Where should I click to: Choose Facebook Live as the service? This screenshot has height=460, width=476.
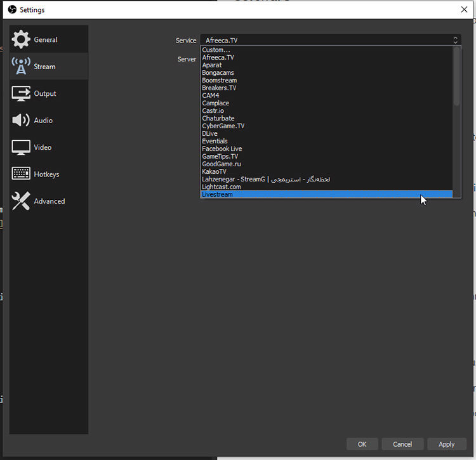327,148
